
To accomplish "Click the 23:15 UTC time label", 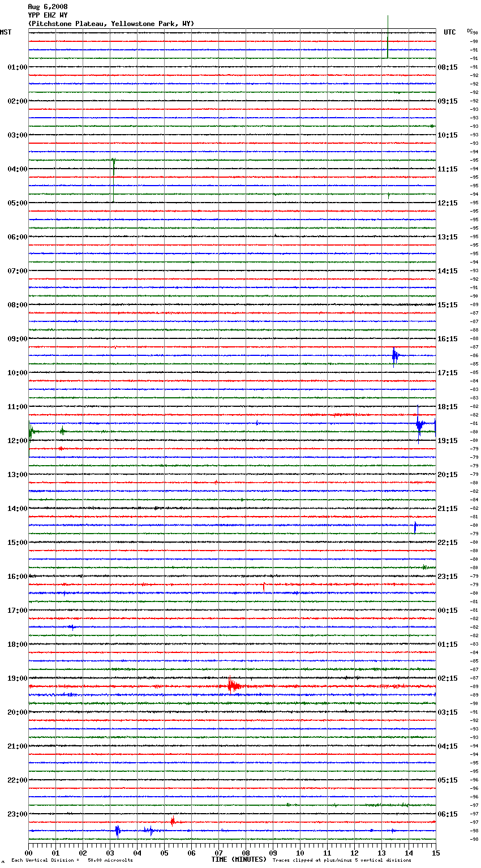I will tap(448, 577).
